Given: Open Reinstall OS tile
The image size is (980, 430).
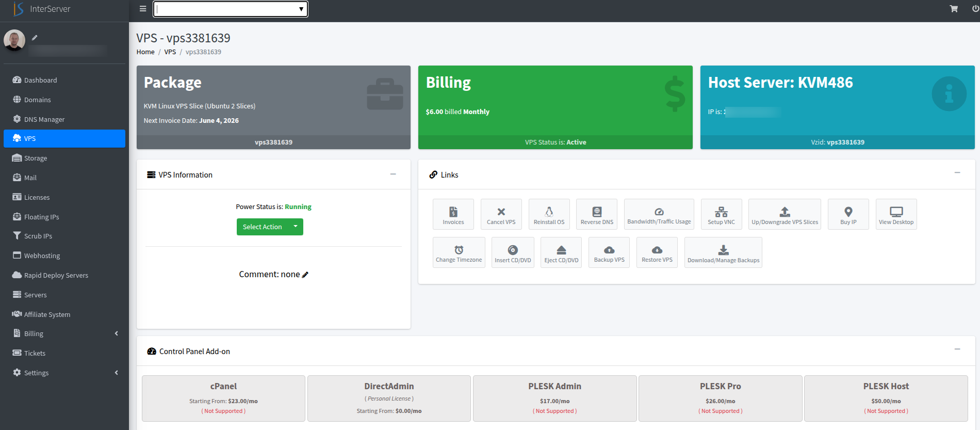Looking at the screenshot, I should coord(549,214).
